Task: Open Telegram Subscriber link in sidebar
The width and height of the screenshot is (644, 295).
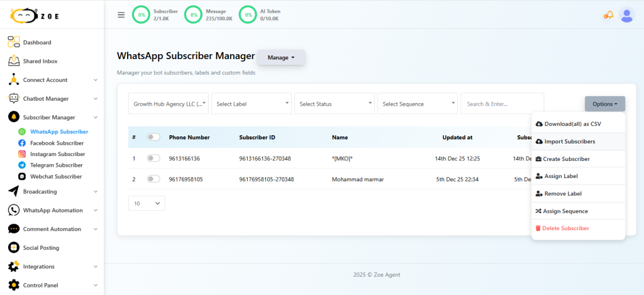Action: (57, 165)
